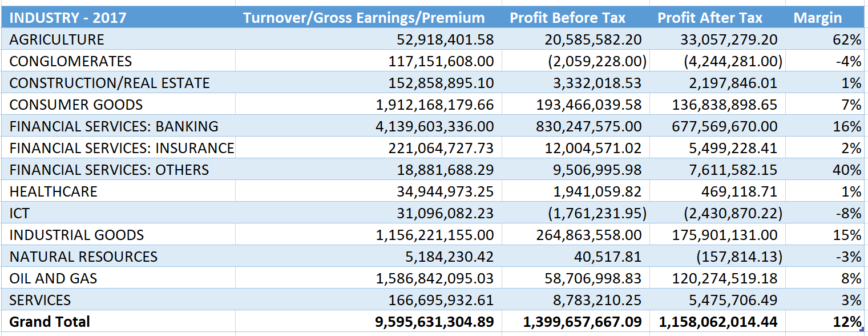This screenshot has width=868, height=336.
Task: Select FINANCIAL SERVICES: BANKING row label
Action: pos(114,126)
